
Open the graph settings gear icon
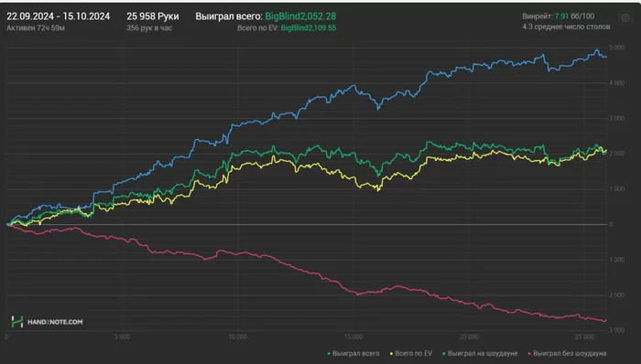click(x=625, y=18)
